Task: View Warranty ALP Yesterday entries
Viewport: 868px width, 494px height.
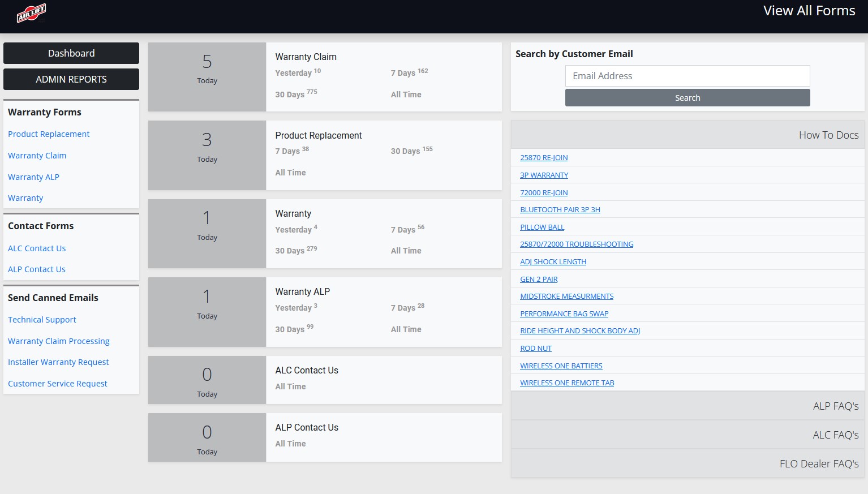Action: [296, 307]
